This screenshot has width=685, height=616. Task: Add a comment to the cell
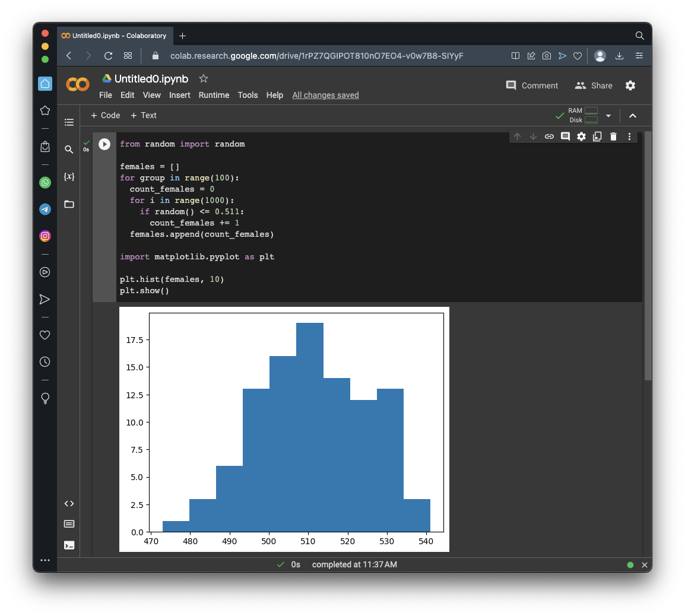[x=565, y=136]
